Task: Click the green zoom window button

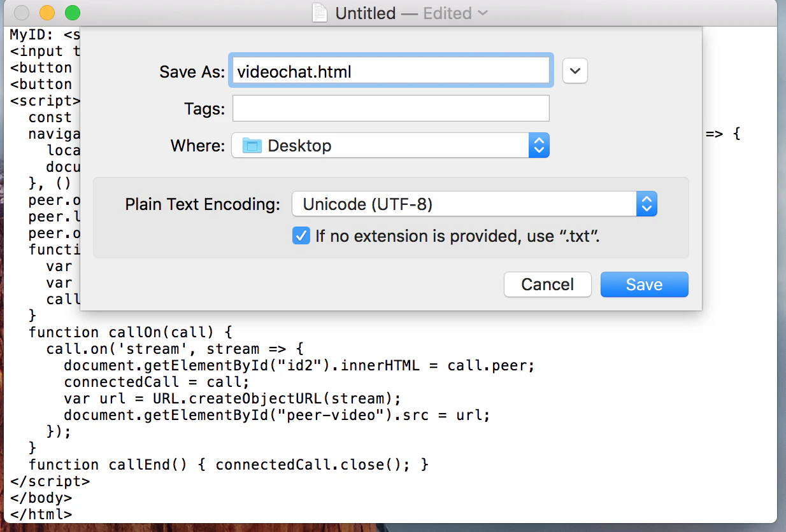Action: (x=72, y=13)
